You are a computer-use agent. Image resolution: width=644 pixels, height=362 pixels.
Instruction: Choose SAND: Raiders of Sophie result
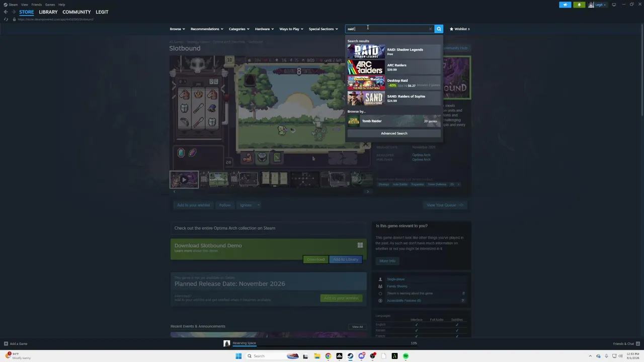coord(394,98)
